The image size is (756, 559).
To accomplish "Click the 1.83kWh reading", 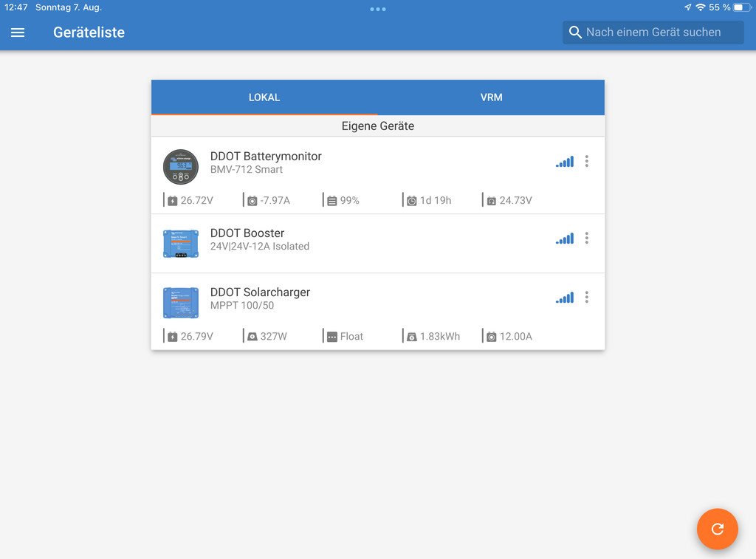I will [x=440, y=337].
